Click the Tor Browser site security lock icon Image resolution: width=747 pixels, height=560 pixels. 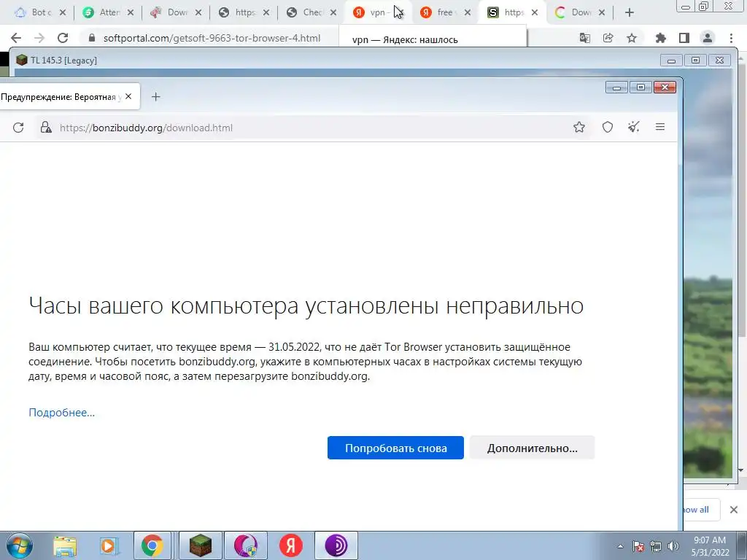click(46, 127)
